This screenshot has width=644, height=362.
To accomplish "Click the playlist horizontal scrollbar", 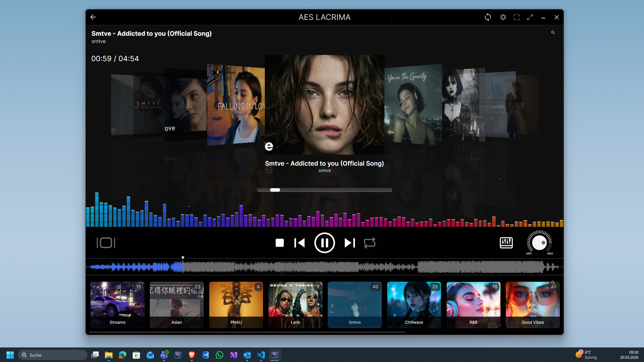I will (x=247, y=332).
